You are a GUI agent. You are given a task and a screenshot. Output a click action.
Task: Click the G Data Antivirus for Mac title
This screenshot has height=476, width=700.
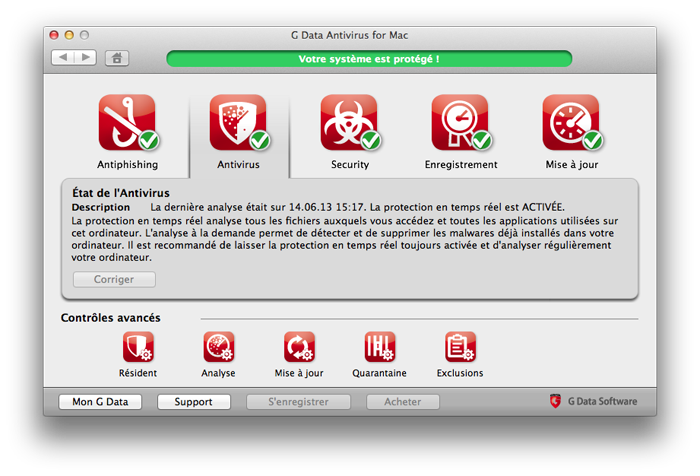pos(350,35)
